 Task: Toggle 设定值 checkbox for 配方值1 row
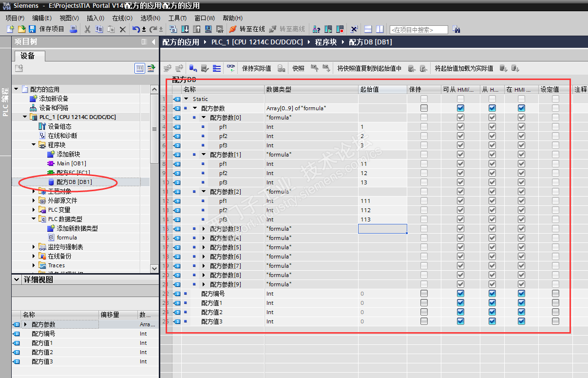(555, 303)
